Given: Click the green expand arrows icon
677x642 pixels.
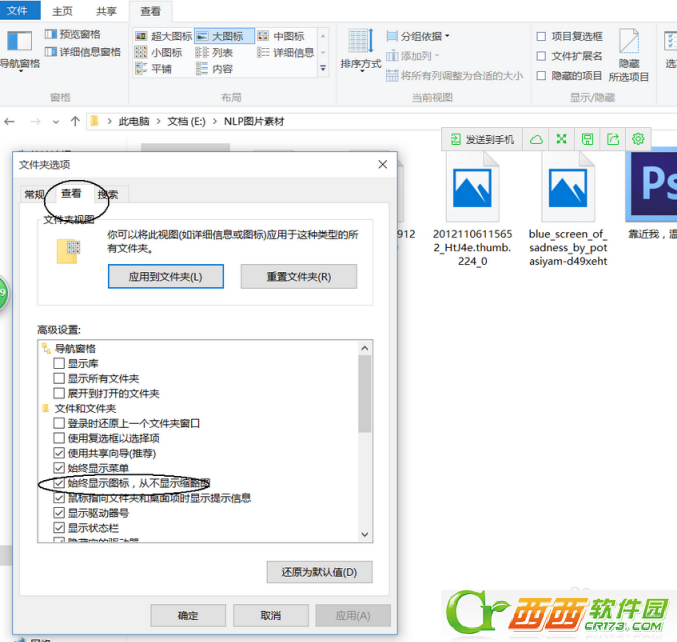Looking at the screenshot, I should pos(561,139).
